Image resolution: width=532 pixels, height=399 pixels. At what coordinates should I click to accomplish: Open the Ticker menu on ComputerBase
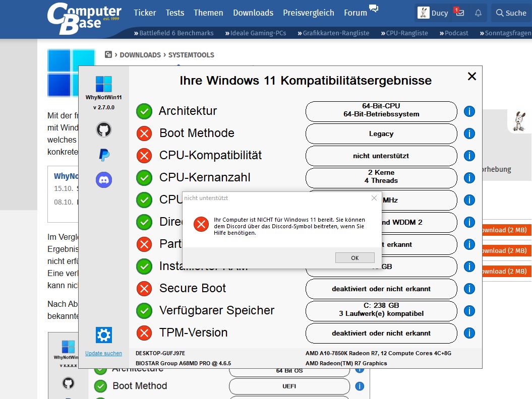tap(145, 13)
